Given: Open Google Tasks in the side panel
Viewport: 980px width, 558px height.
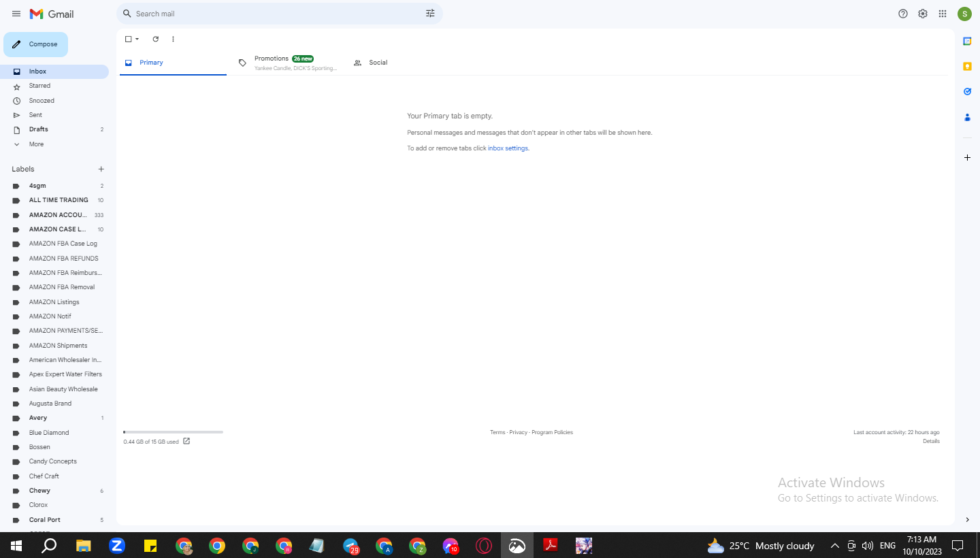Looking at the screenshot, I should pos(967,91).
